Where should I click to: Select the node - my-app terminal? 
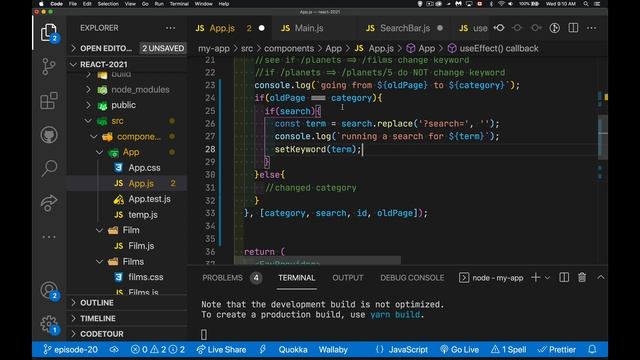491,278
